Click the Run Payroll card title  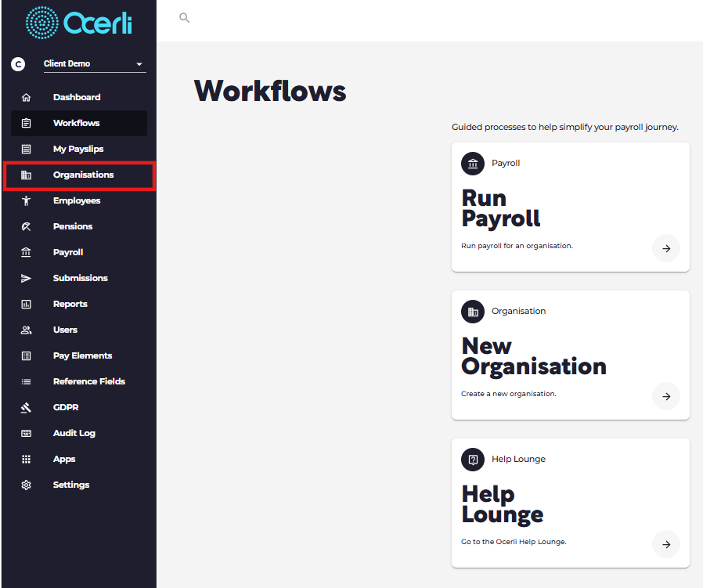501,208
